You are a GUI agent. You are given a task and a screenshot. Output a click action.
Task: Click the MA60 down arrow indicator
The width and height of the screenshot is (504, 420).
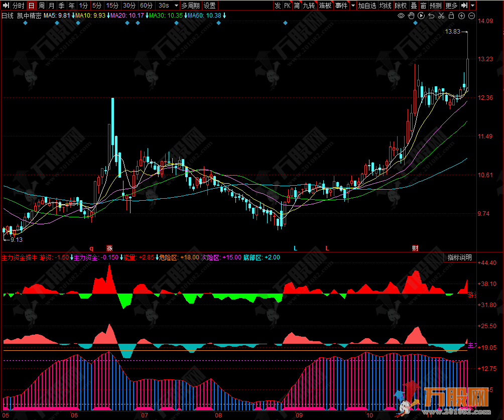tap(224, 16)
